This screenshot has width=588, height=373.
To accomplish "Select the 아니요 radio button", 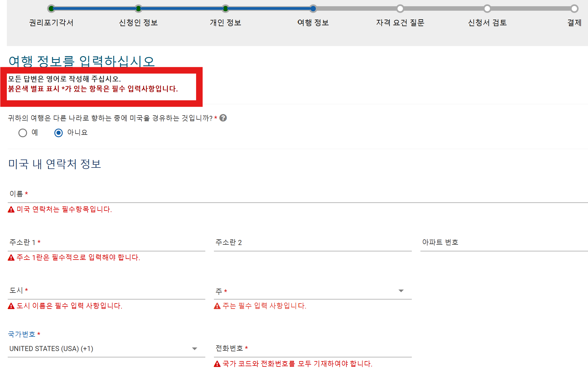I will [59, 133].
